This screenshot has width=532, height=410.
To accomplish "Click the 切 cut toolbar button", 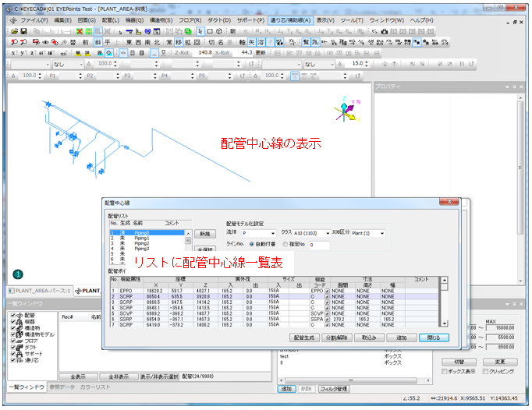I will 211,42.
